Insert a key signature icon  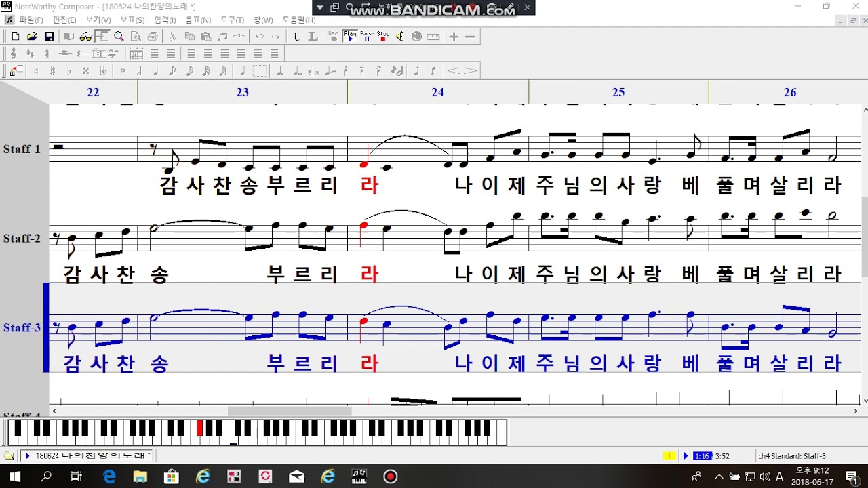click(x=30, y=54)
